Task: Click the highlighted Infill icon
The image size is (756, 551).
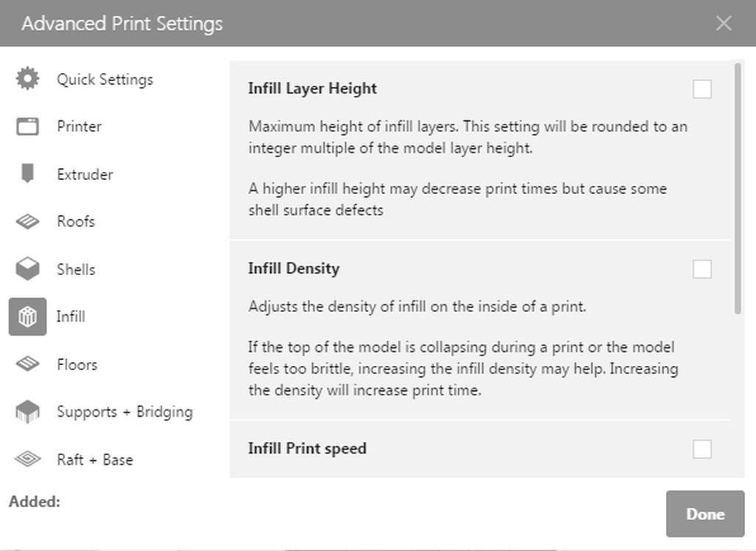Action: point(27,317)
